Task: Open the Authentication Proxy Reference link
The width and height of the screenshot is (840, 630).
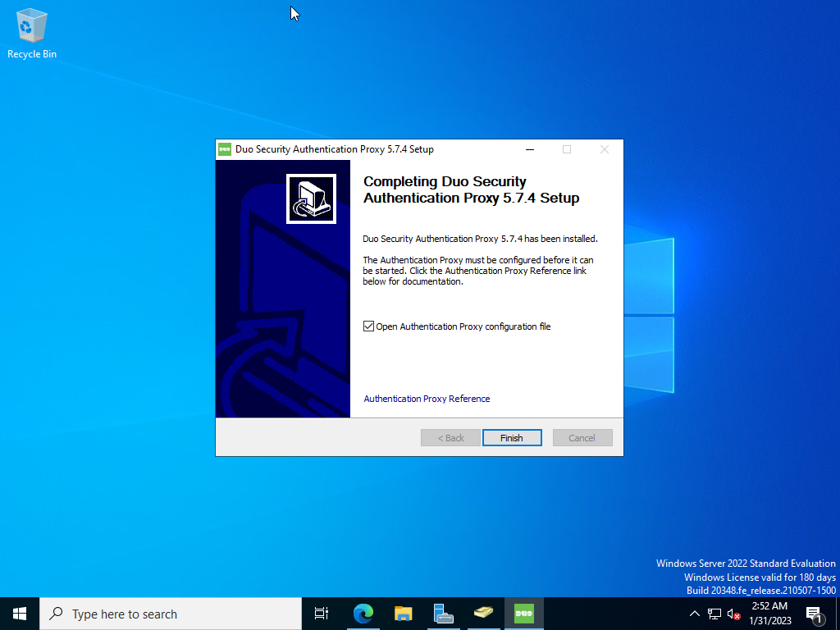Action: (x=427, y=399)
